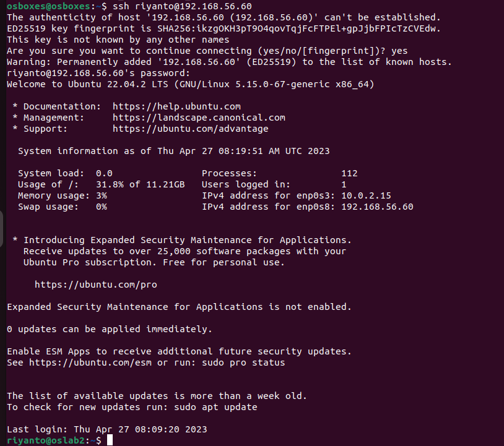Screen dimensions: 504x446
Task: Click the "Are you sure you want to continue connecting" question
Action: 196,51
